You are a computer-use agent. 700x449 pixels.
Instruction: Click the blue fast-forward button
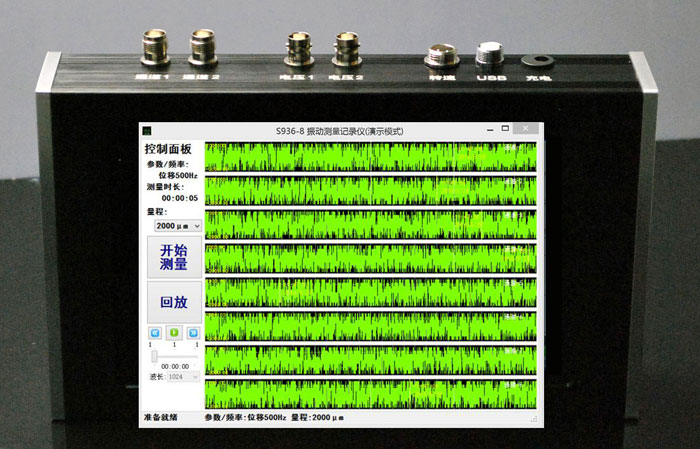[x=193, y=332]
